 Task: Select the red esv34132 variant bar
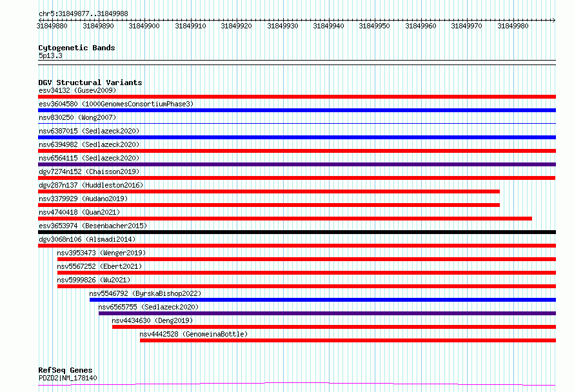[x=297, y=97]
